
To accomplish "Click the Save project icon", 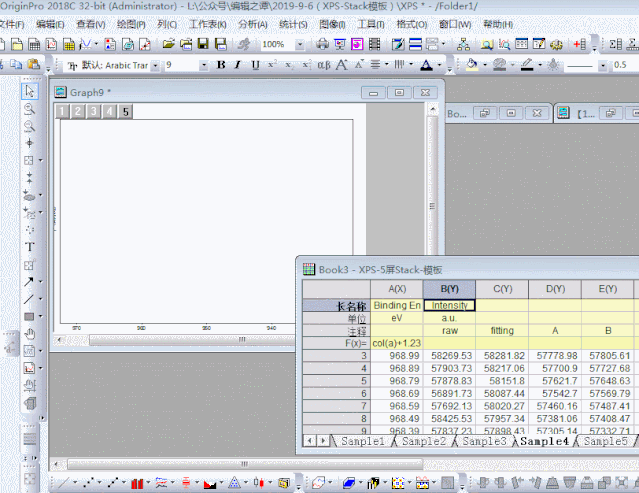I will pos(203,44).
